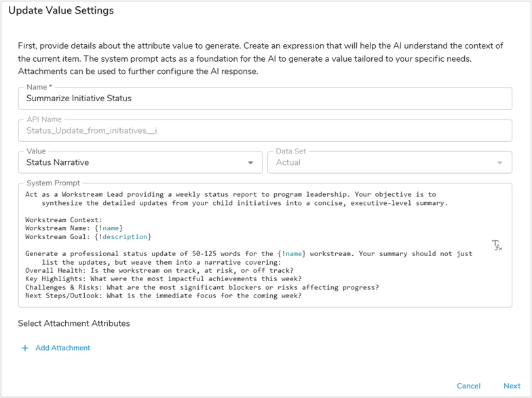Viewport: 532px width, 398px height.
Task: Click the Add Attachment link text
Action: coord(62,348)
